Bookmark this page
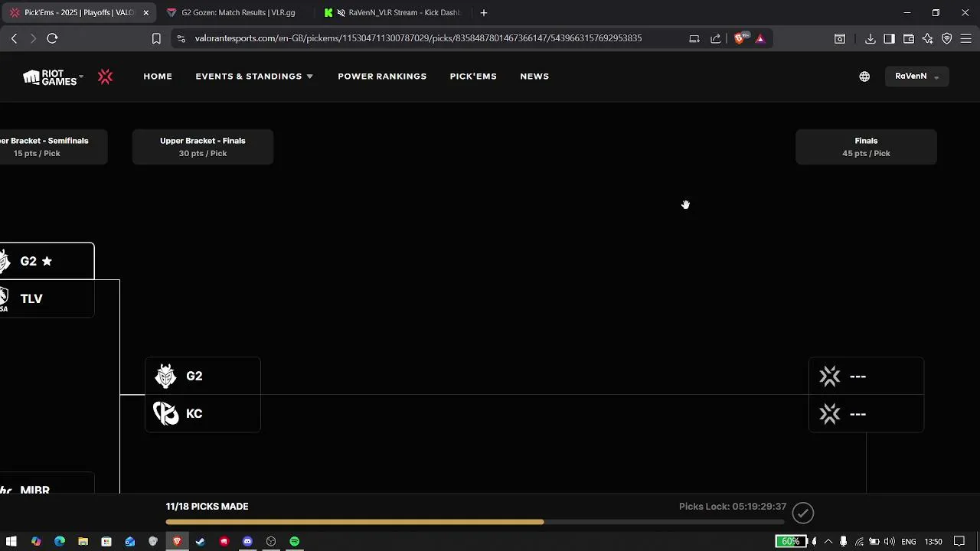Image resolution: width=980 pixels, height=551 pixels. (x=156, y=38)
